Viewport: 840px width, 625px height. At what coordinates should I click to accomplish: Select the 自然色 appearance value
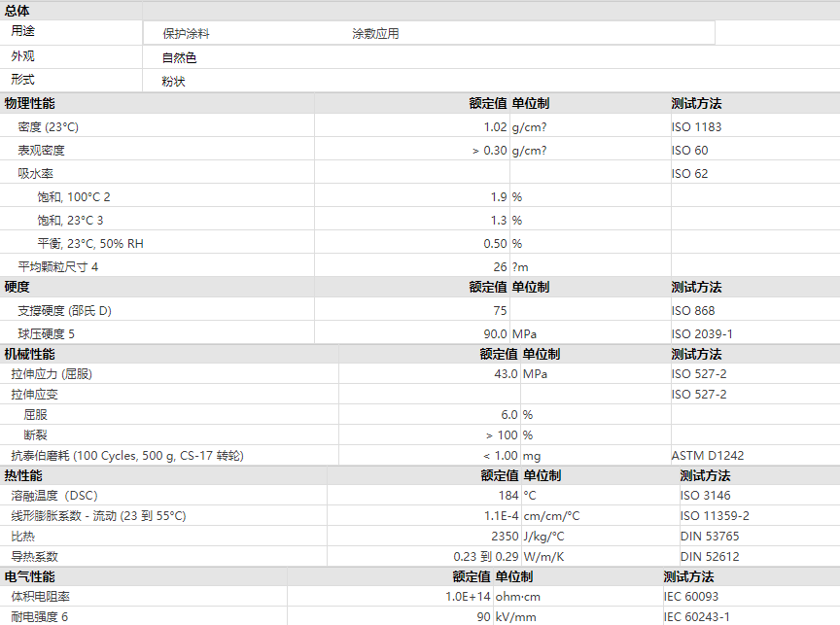tap(179, 57)
